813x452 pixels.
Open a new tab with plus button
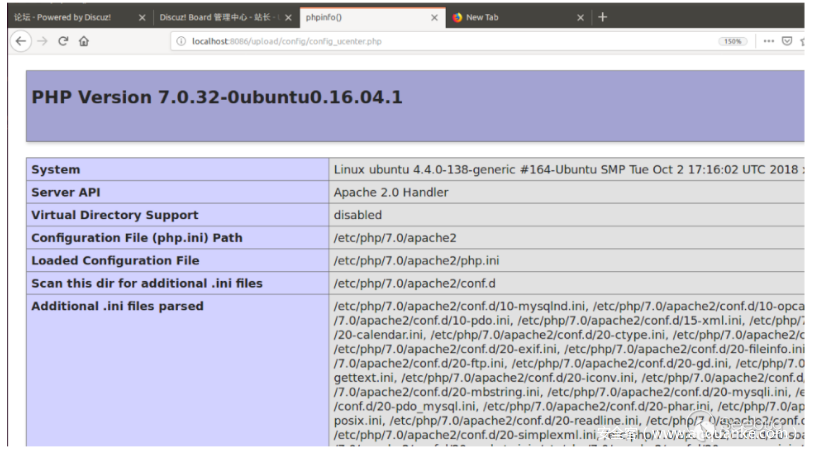(x=602, y=17)
